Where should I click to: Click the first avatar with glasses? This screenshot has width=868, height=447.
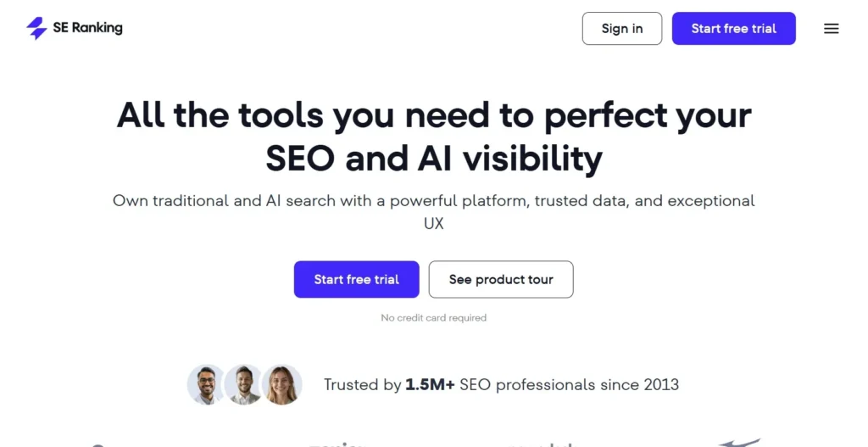tap(206, 384)
